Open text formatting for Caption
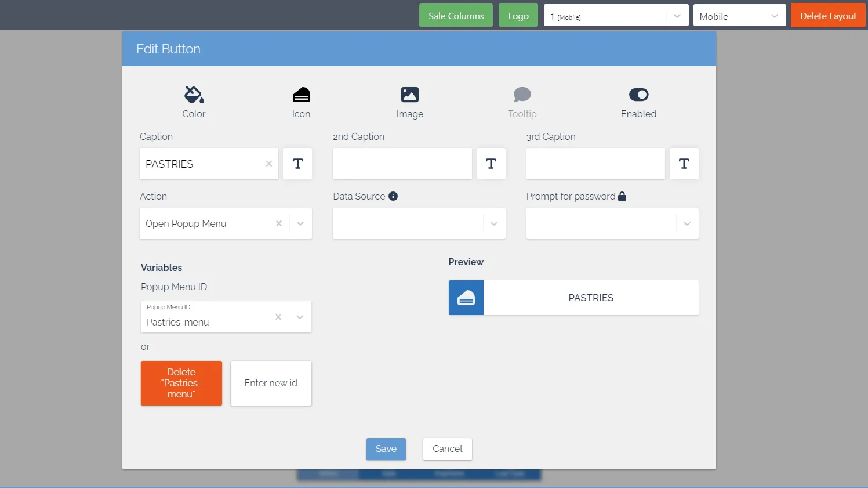The image size is (868, 488). 297,164
